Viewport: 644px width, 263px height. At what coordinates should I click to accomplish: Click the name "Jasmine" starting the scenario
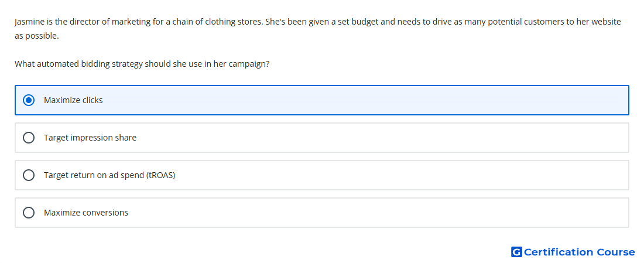pyautogui.click(x=29, y=22)
